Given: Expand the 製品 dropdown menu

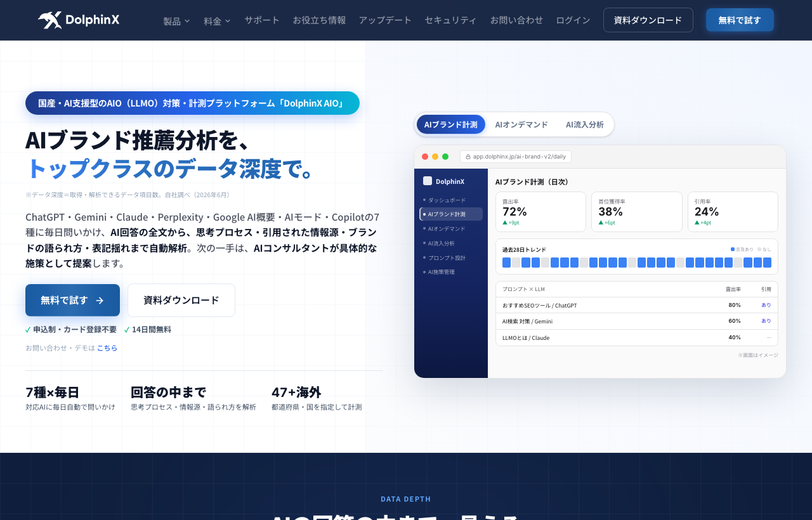Looking at the screenshot, I should pos(176,21).
